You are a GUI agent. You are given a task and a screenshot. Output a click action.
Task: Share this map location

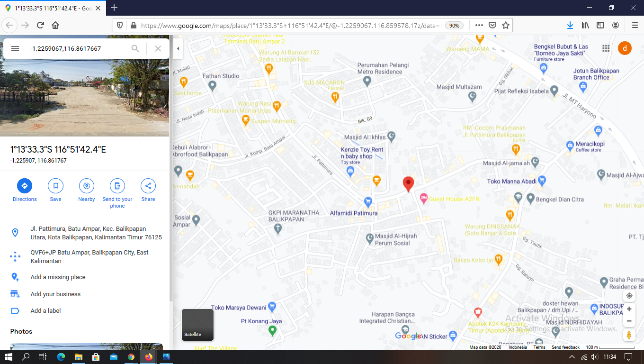point(148,186)
